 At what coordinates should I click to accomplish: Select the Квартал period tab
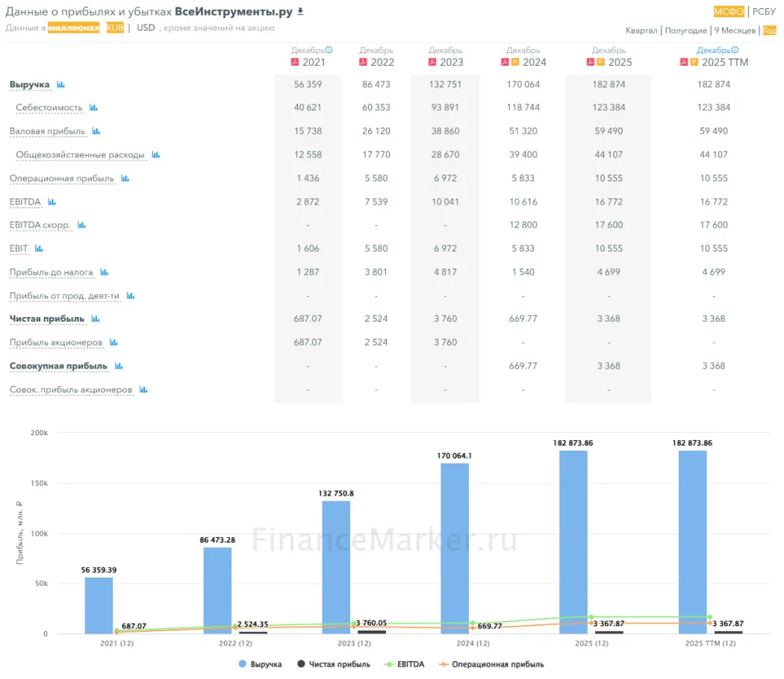click(641, 31)
